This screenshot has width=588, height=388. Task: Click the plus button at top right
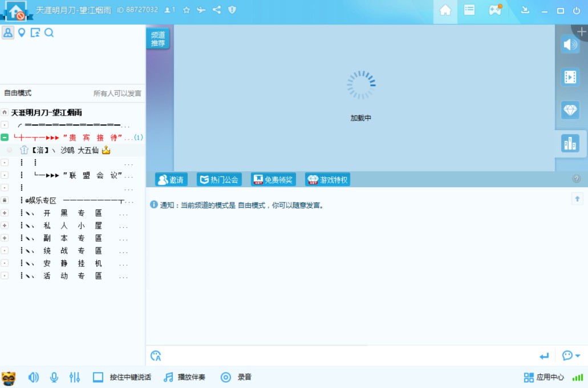coord(581,31)
